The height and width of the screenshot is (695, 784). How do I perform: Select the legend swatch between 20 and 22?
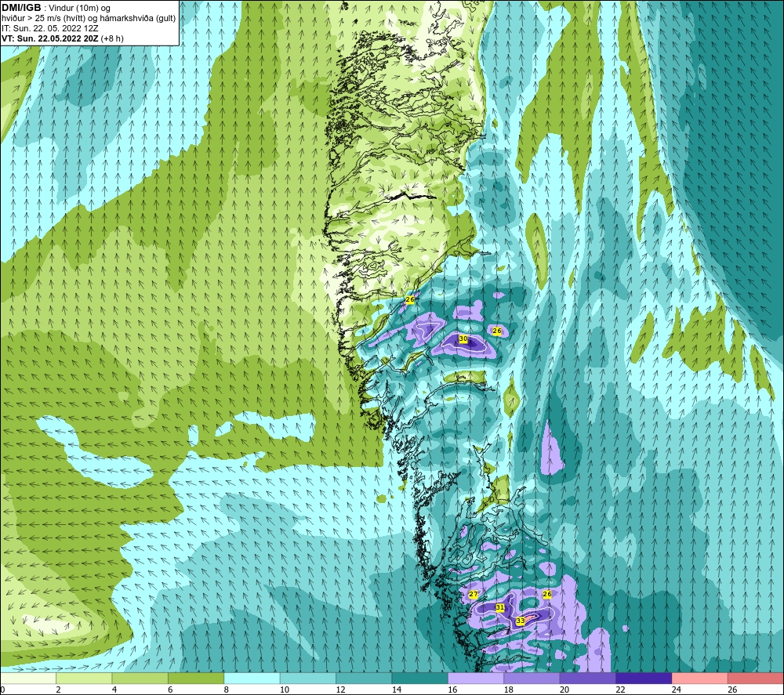[588, 679]
